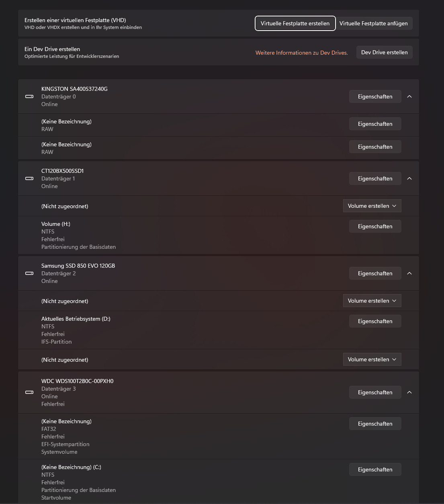Open Eigenschaften for the FAT32 EFI-Systempartition
Viewport: 444px width, 504px height.
coord(375,424)
